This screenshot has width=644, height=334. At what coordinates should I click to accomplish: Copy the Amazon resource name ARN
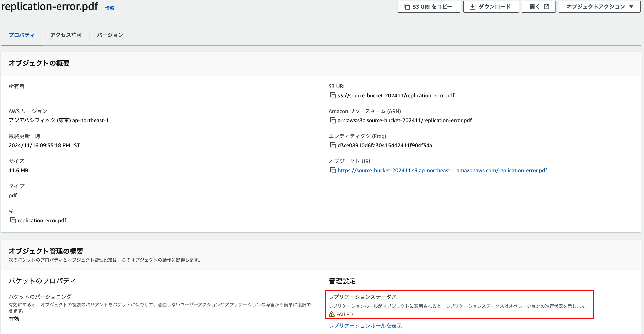tap(333, 121)
